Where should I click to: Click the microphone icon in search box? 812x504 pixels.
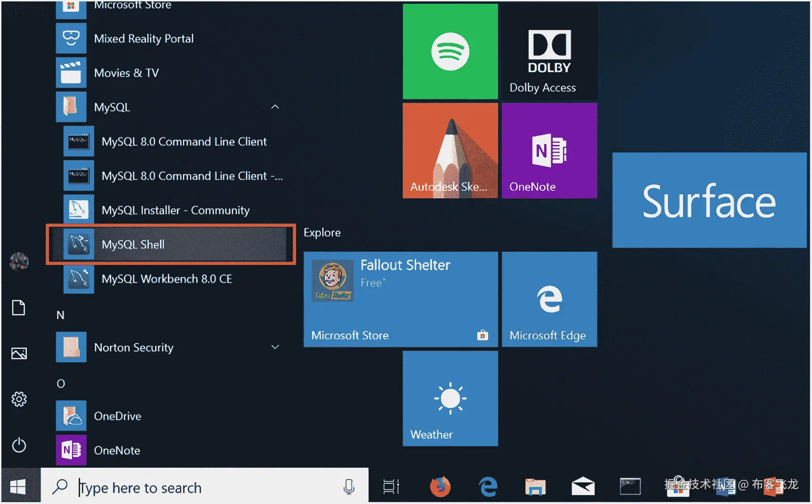(349, 487)
